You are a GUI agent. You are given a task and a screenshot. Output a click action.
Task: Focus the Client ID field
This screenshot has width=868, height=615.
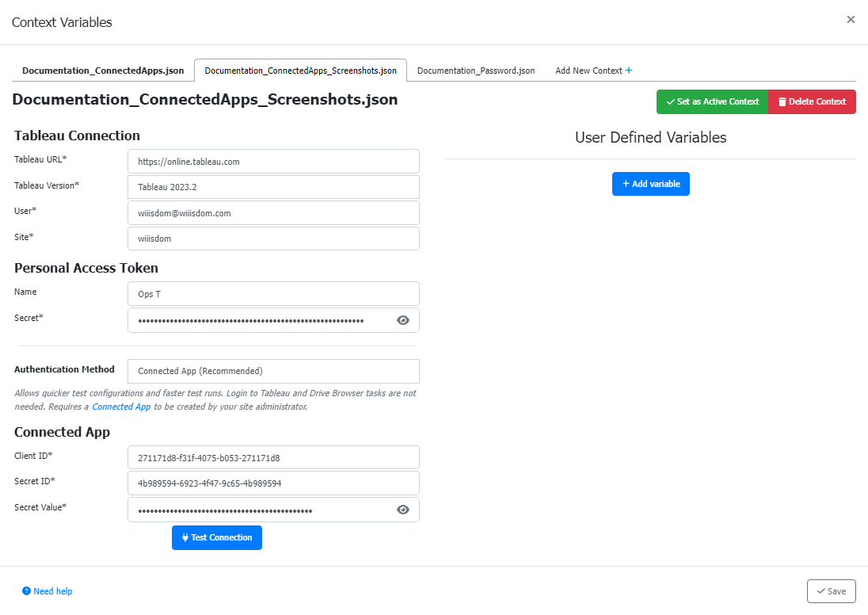coord(273,457)
